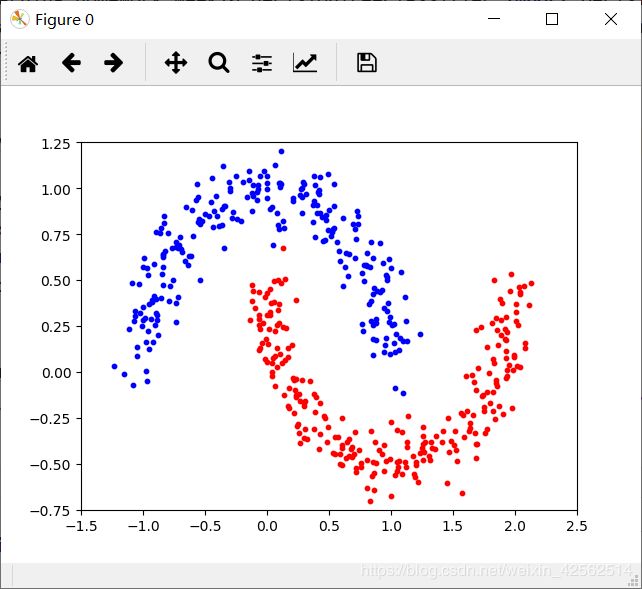Click the x-axis label 2.0

click(x=515, y=526)
